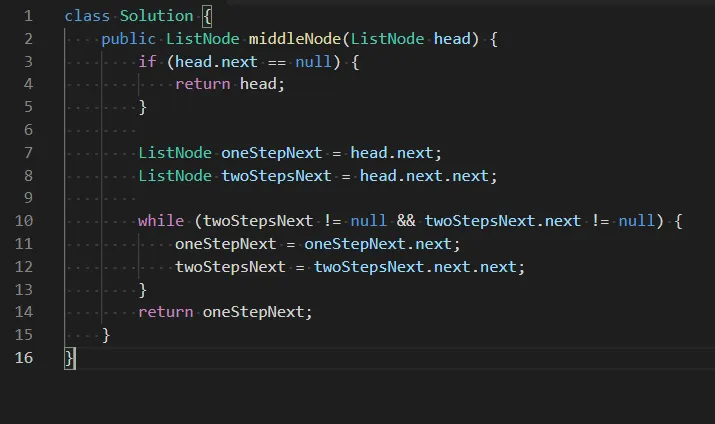Click line number 1 in the gutter

pos(28,16)
